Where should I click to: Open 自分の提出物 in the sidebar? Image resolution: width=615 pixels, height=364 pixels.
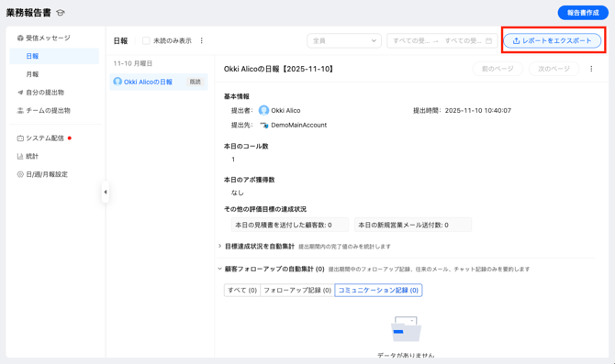coord(45,93)
